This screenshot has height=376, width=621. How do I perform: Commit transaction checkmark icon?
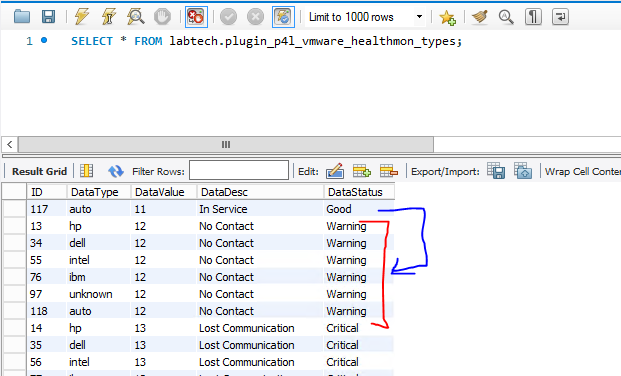pyautogui.click(x=229, y=17)
